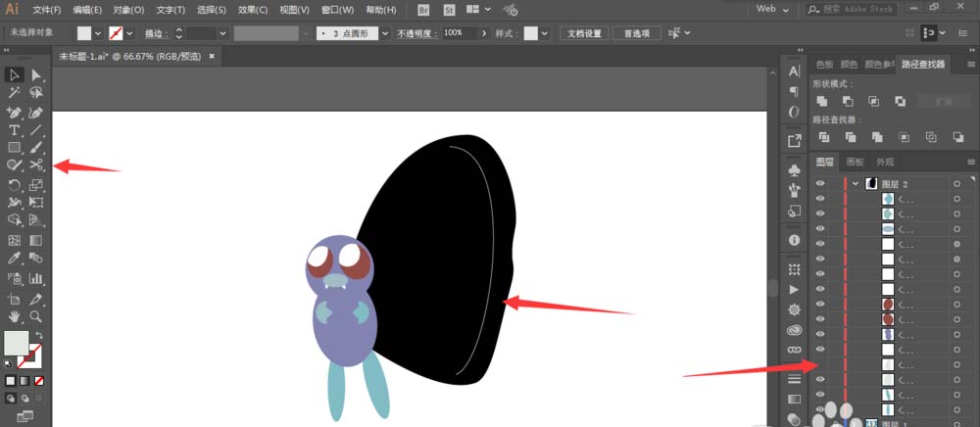
Task: Select the Rotate tool
Action: coord(14,185)
